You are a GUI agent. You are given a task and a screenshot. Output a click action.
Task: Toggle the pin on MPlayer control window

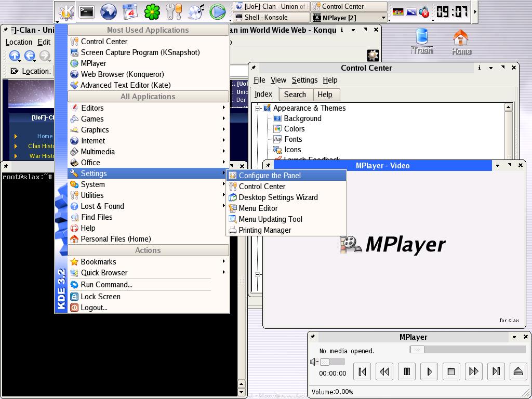coord(313,337)
